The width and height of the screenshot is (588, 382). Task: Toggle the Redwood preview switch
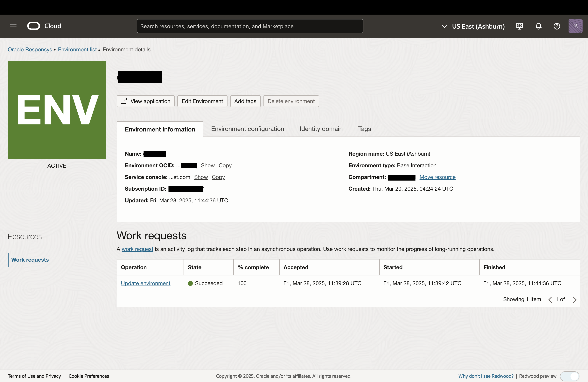pos(570,376)
